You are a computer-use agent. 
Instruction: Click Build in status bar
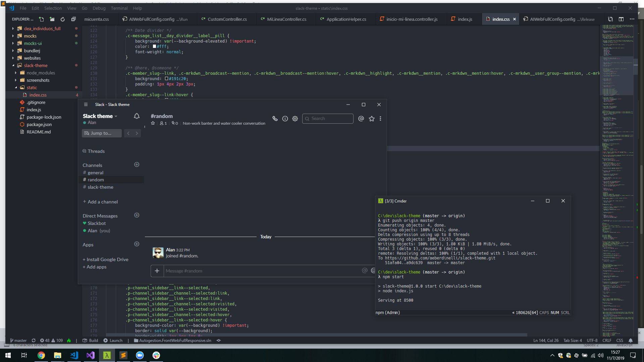click(91, 341)
